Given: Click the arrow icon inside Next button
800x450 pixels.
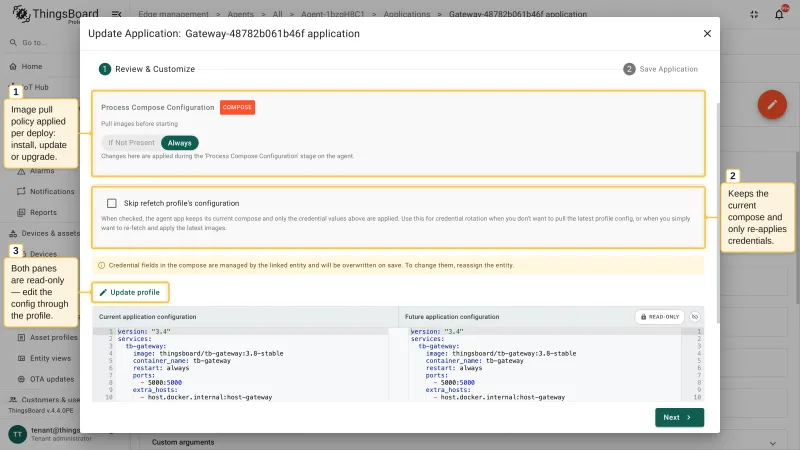Looking at the screenshot, I should [689, 417].
